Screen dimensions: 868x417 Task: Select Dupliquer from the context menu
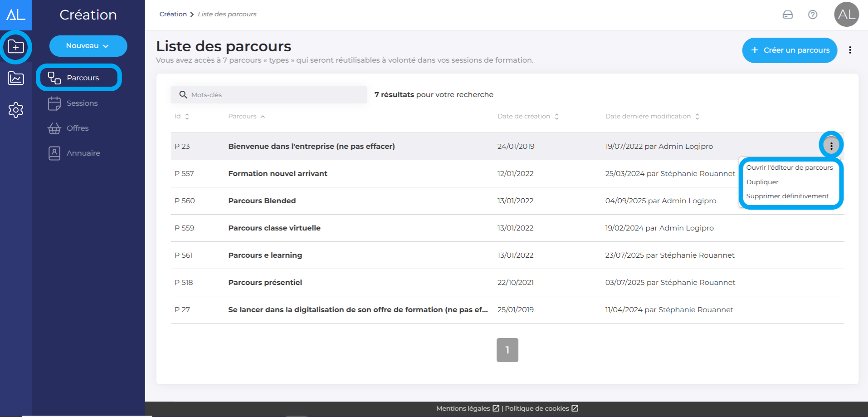click(x=762, y=182)
